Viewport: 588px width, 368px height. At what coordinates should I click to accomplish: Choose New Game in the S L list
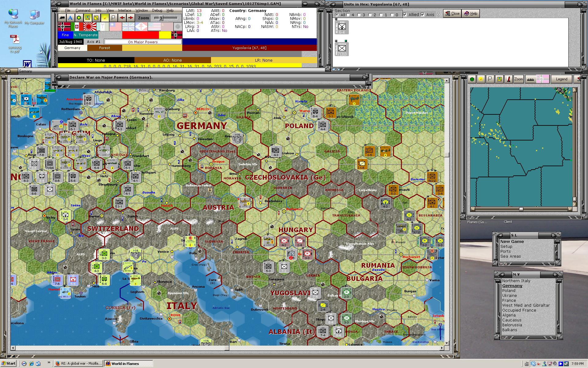tap(512, 242)
